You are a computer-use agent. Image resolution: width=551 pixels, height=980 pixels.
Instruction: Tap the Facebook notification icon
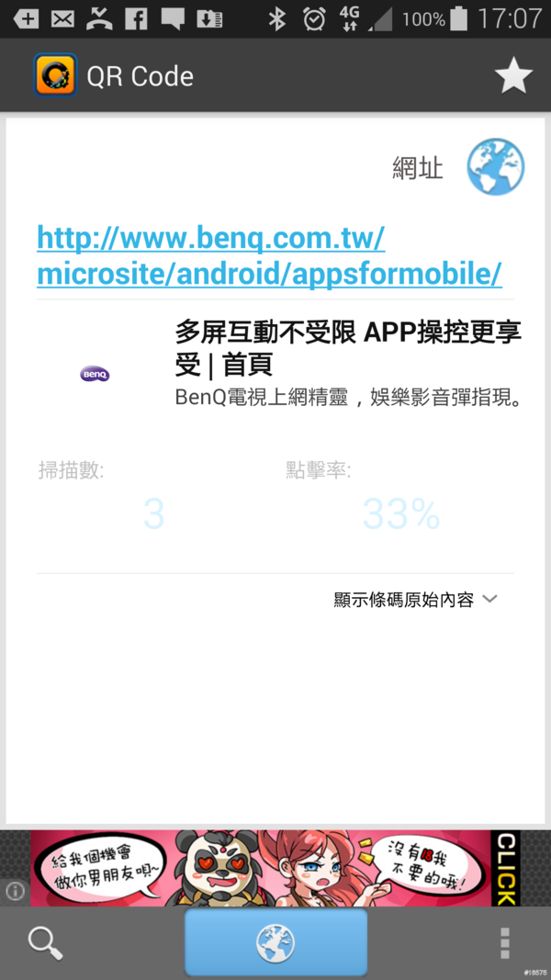coord(136,18)
